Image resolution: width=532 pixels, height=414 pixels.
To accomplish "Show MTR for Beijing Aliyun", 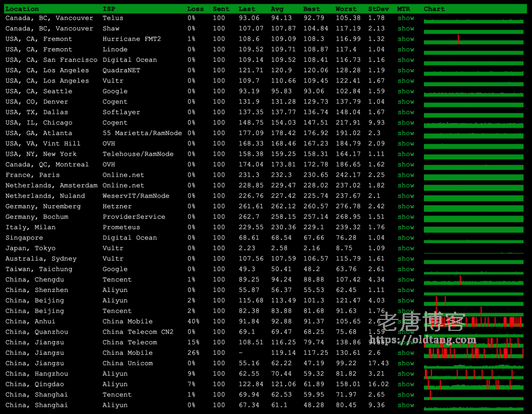I will click(406, 301).
